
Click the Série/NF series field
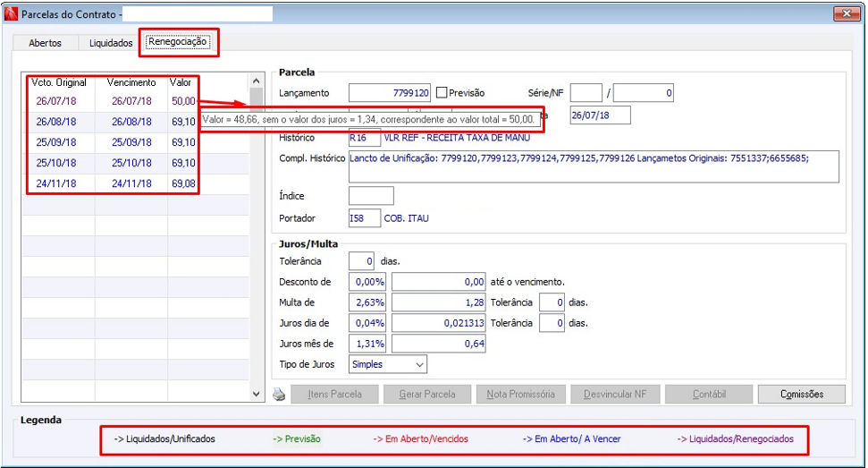(x=586, y=93)
